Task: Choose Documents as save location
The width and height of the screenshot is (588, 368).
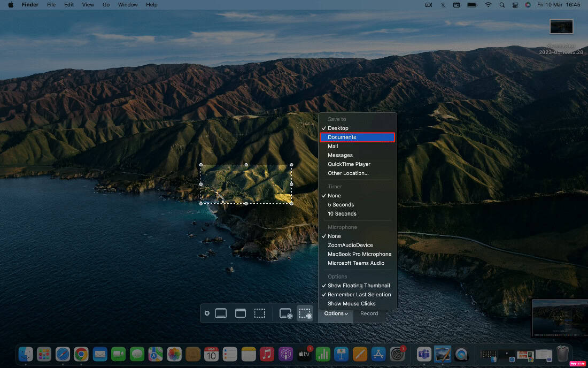Action: 358,137
